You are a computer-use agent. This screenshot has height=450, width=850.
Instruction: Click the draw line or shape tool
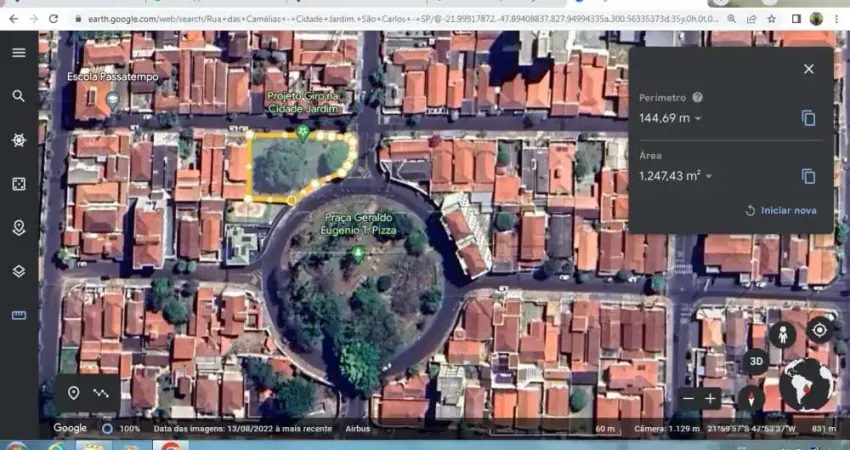(101, 393)
